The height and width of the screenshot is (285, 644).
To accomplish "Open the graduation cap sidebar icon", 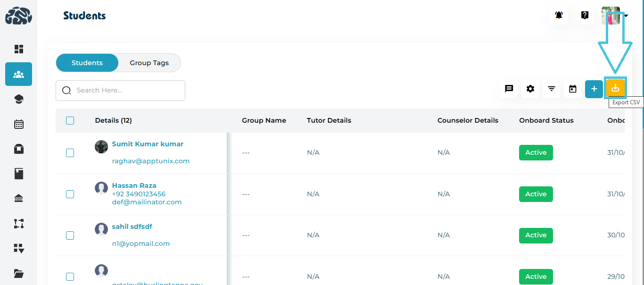I will (19, 99).
